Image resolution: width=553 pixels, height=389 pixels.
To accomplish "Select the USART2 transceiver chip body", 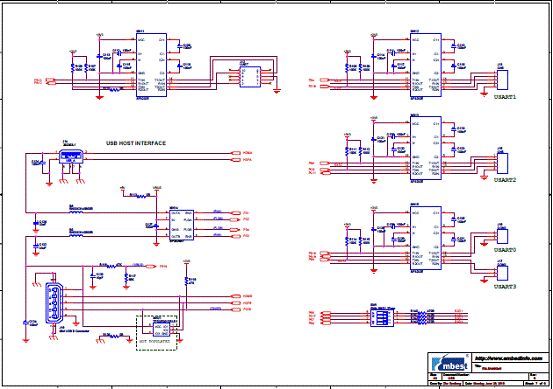I will point(426,148).
